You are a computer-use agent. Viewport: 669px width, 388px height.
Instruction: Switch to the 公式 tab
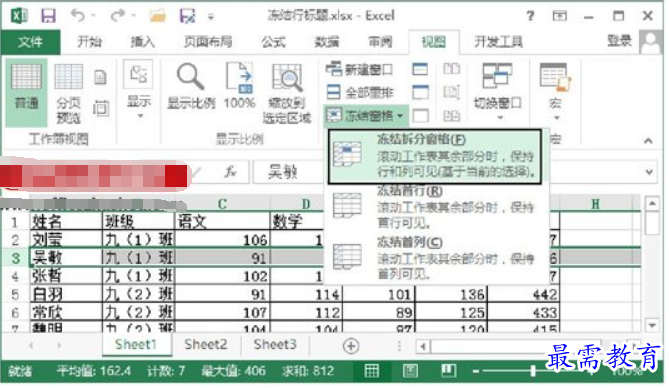(x=273, y=42)
